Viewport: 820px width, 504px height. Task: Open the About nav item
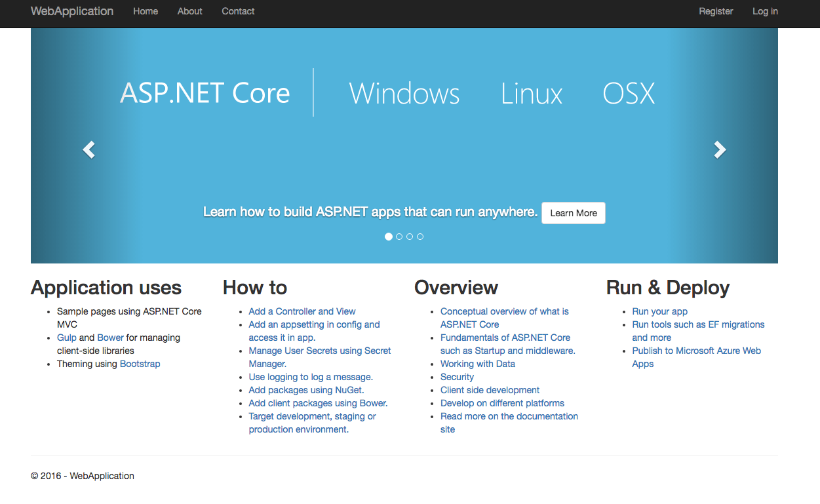(x=190, y=11)
